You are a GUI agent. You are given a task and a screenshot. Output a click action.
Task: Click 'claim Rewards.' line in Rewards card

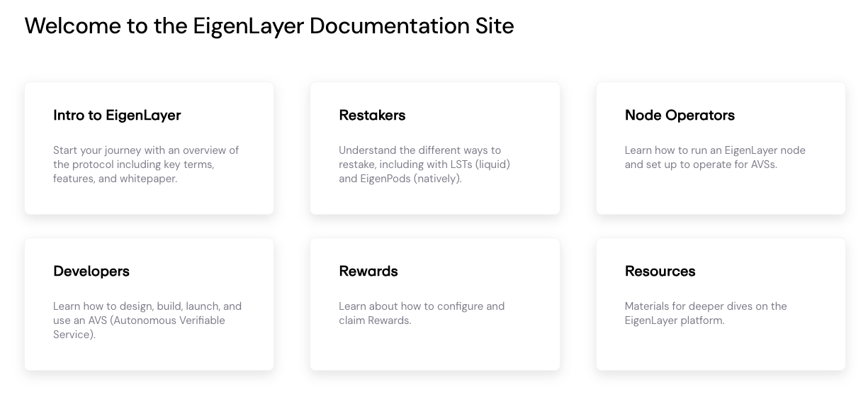(375, 320)
